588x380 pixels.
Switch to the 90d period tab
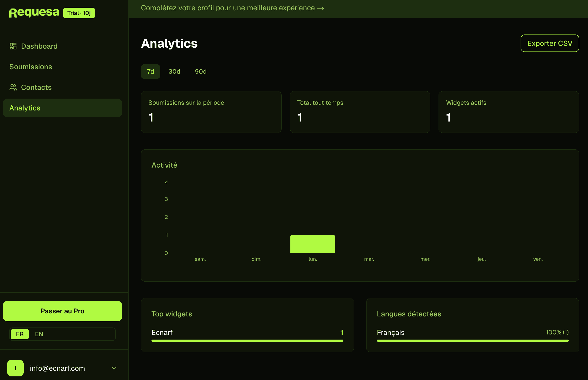[201, 72]
